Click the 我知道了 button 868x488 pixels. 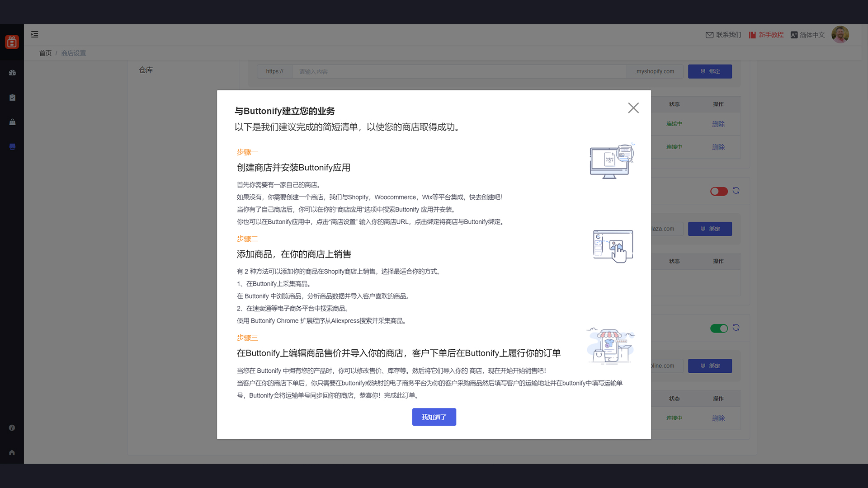[434, 417]
